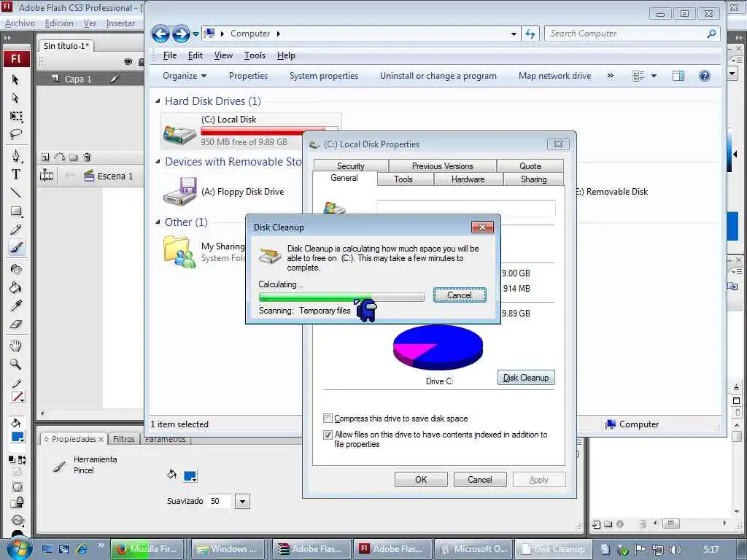This screenshot has height=560, width=747.
Task: Click Uninstall or change a program
Action: (438, 76)
